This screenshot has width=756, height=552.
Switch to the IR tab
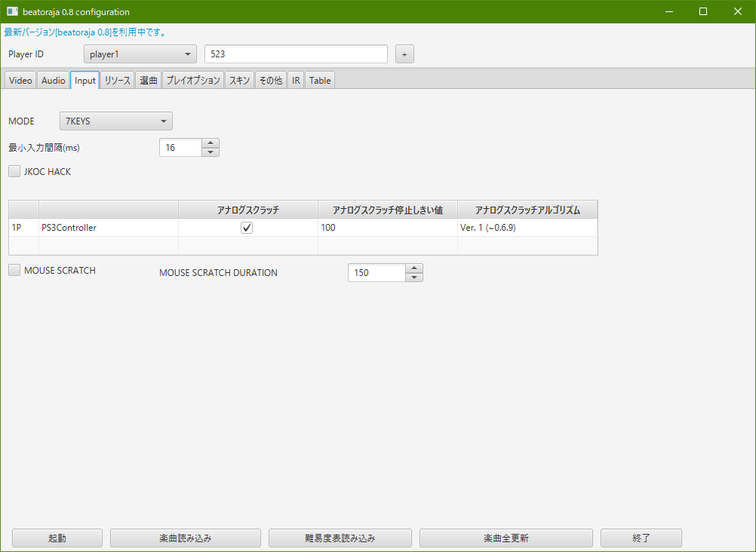pyautogui.click(x=296, y=81)
